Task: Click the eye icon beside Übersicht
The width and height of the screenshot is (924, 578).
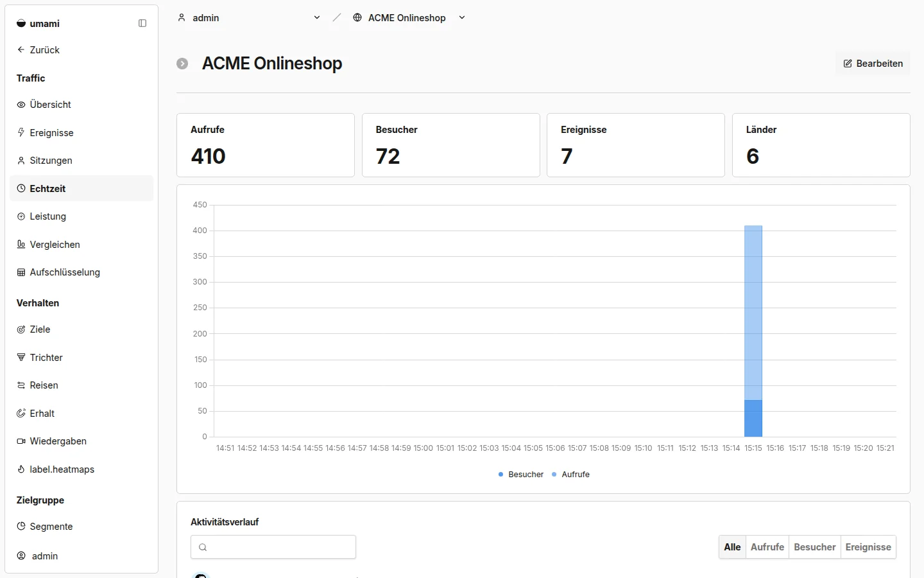Action: [x=21, y=105]
